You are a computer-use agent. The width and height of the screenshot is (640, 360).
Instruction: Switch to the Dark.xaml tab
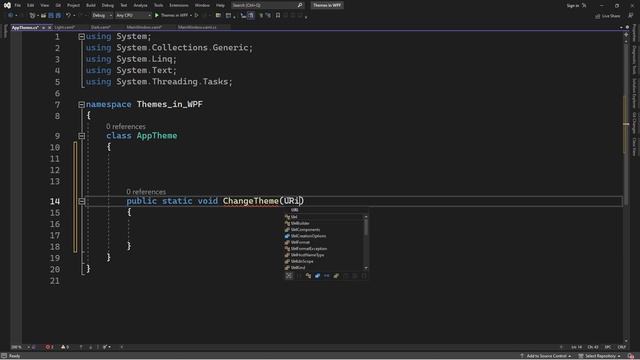click(100, 27)
